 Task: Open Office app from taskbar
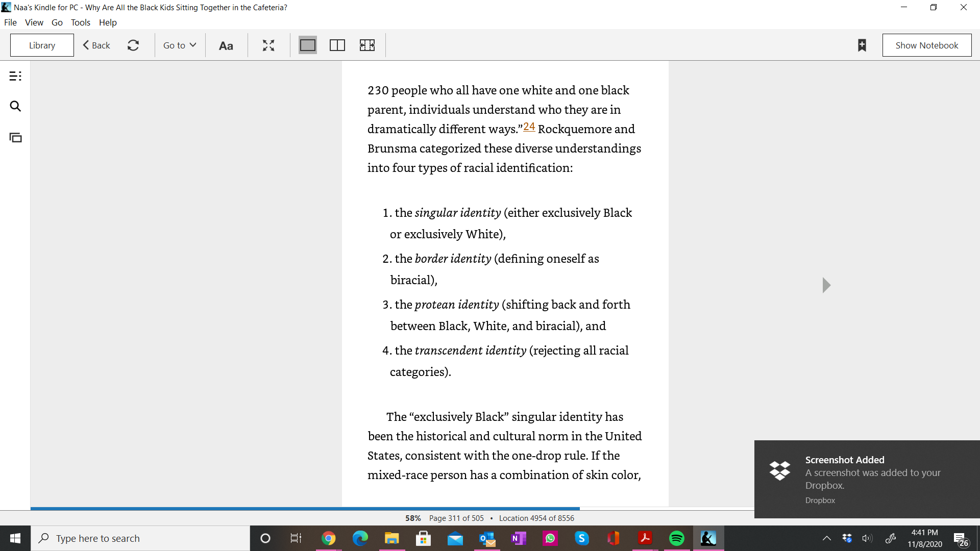(614, 538)
